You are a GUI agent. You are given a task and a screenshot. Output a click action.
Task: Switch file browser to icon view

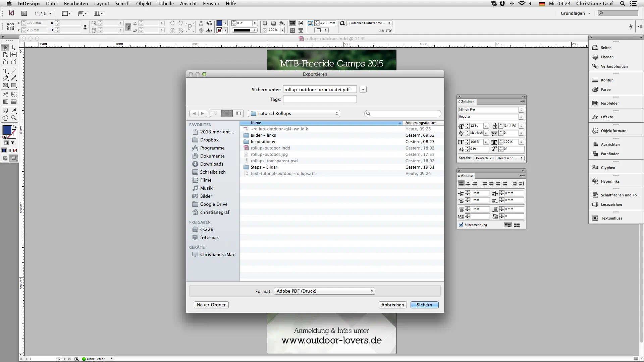[x=216, y=113]
